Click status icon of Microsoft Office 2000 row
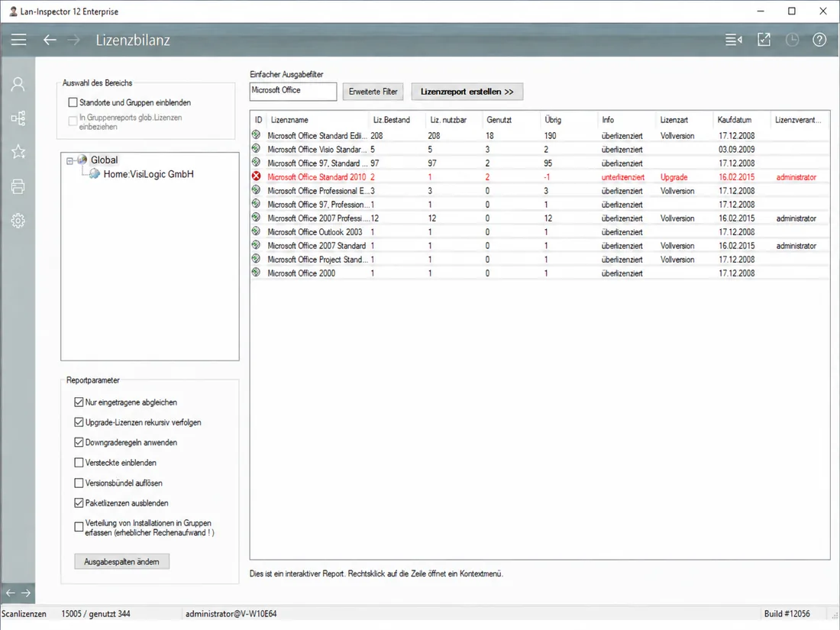The height and width of the screenshot is (630, 840). [256, 272]
